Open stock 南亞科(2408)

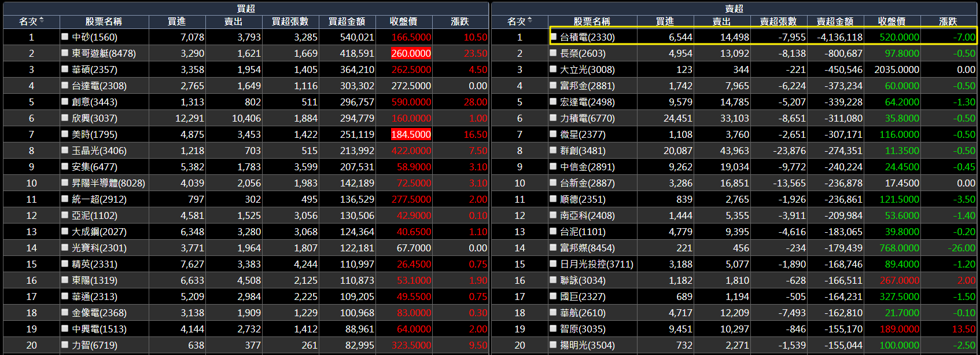[x=587, y=215]
